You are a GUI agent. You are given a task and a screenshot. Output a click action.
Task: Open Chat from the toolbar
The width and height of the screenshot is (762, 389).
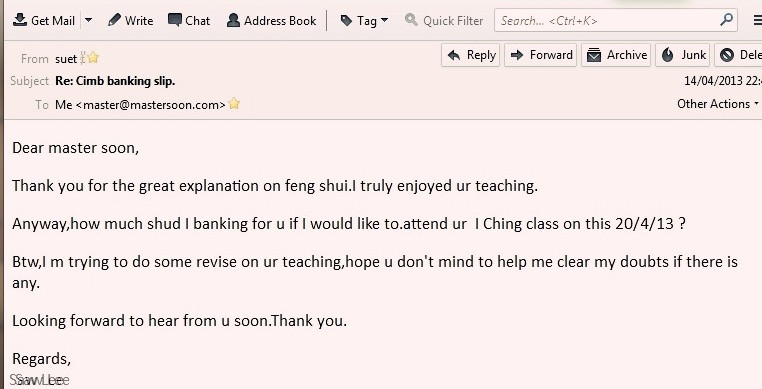pyautogui.click(x=189, y=20)
